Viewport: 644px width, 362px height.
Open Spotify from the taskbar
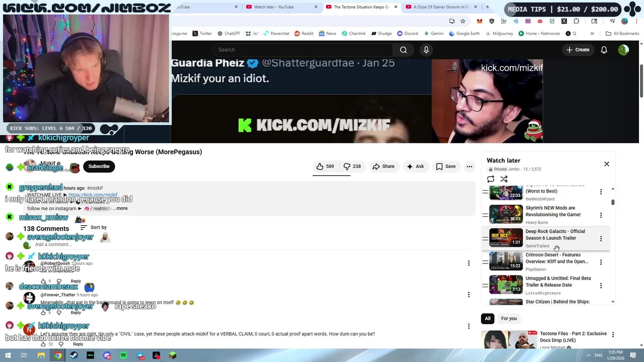point(123,355)
